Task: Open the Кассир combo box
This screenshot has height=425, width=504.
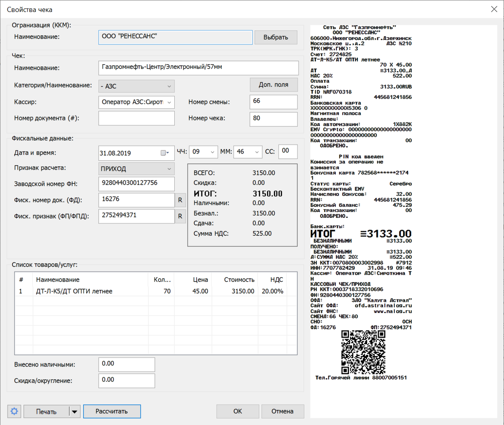Action: pyautogui.click(x=136, y=102)
